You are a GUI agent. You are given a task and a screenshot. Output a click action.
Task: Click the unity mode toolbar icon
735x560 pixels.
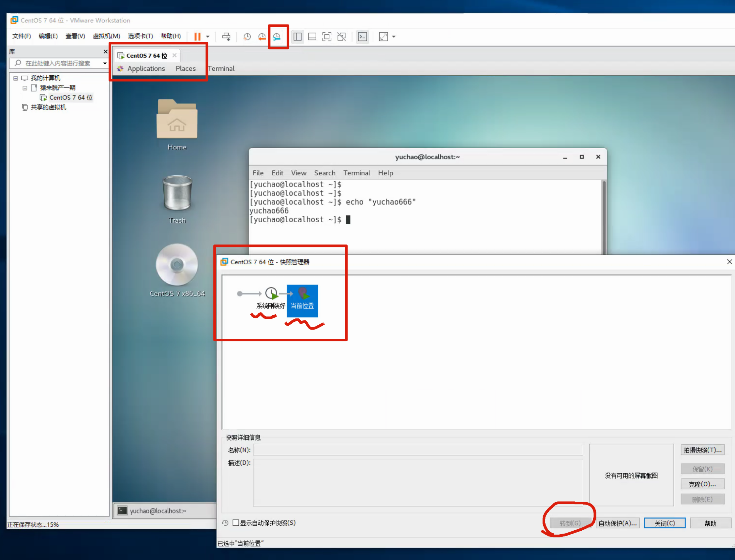[341, 37]
